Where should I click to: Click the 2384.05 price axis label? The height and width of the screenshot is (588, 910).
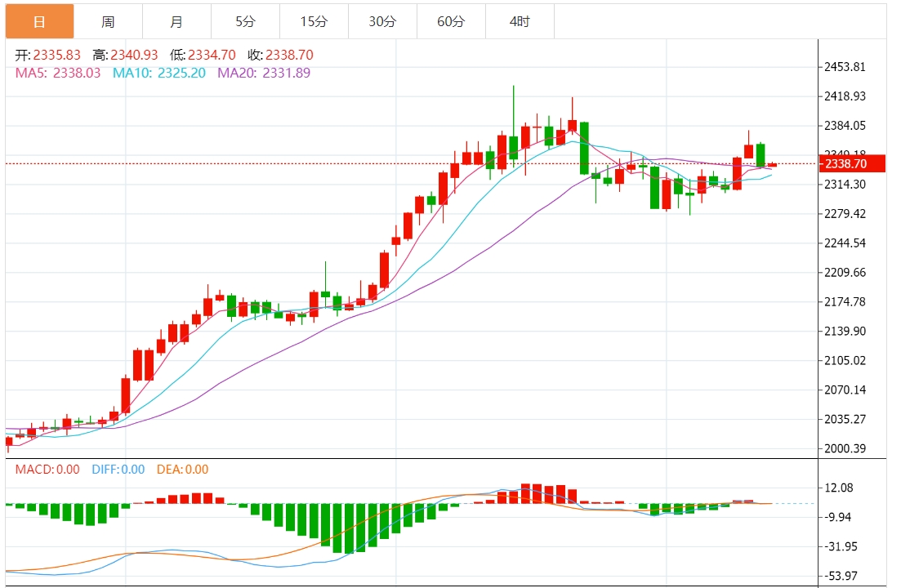coord(845,126)
